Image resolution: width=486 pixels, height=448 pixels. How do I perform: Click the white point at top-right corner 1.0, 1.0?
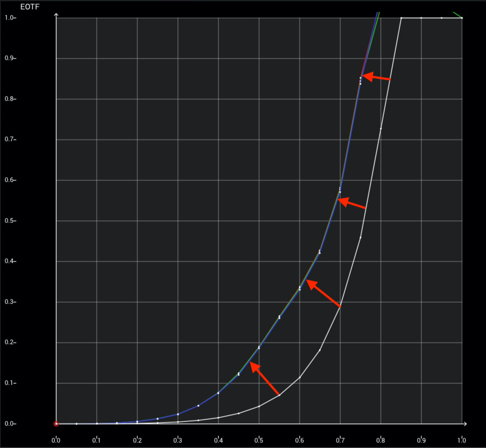tap(462, 18)
